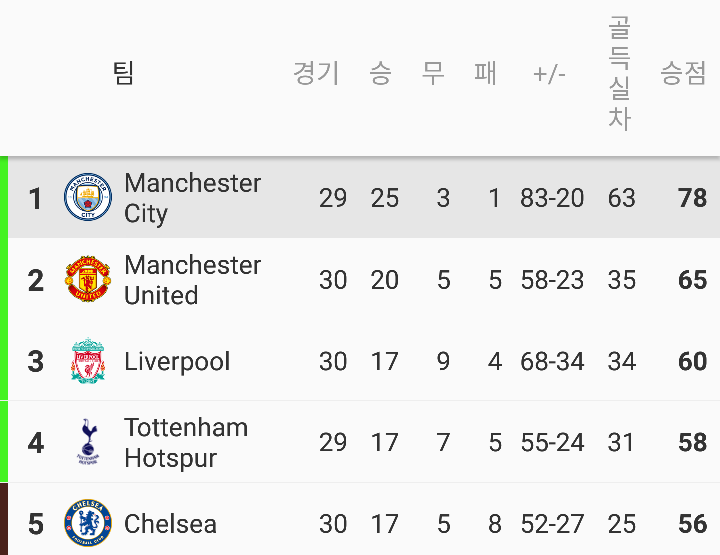
Task: Sort by the 승점 points column header
Action: coord(683,73)
